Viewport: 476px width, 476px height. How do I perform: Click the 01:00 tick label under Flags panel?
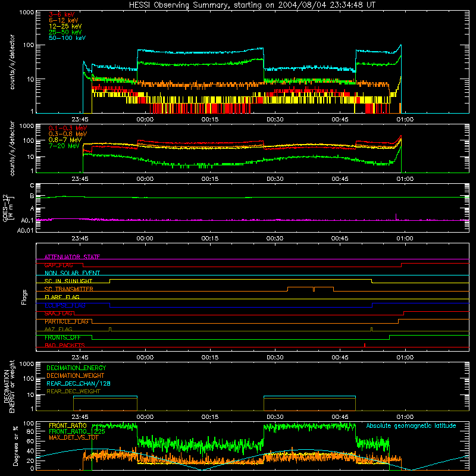coord(405,358)
